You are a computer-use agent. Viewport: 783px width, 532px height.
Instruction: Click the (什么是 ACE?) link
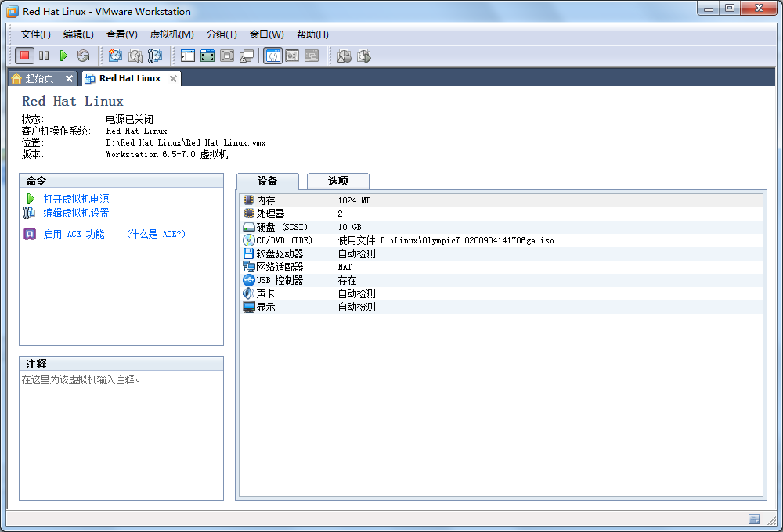(x=156, y=234)
